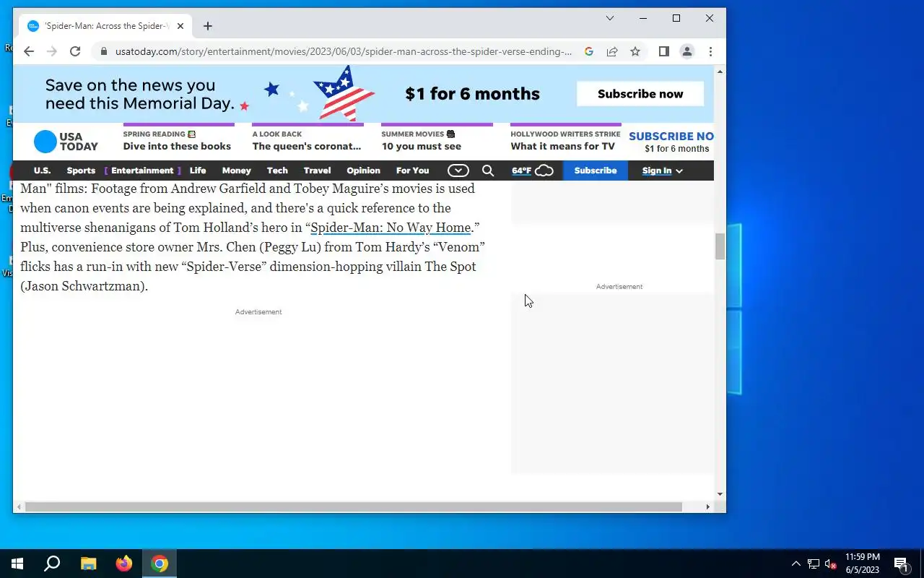Expand the Sign In dropdown
Viewport: 924px width, 578px height.
[663, 171]
